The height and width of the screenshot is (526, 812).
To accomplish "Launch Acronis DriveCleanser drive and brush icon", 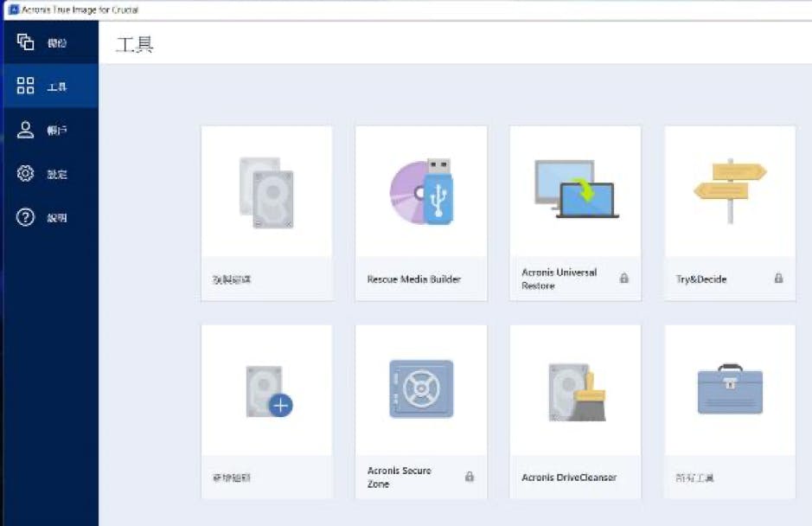I will pos(576,391).
